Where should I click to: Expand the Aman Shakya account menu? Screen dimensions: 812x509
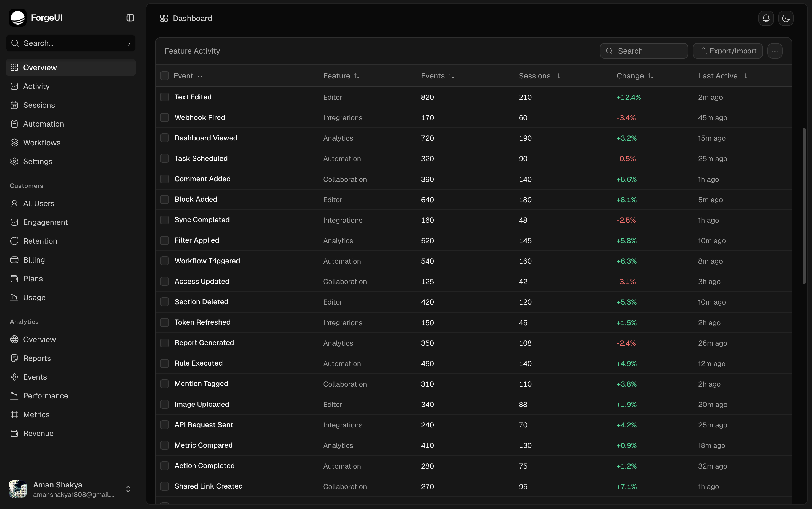pyautogui.click(x=128, y=489)
